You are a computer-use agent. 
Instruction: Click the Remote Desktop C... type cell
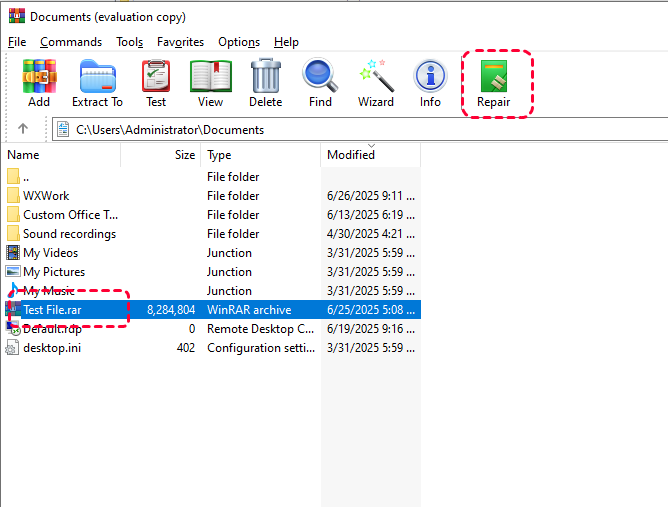(260, 329)
